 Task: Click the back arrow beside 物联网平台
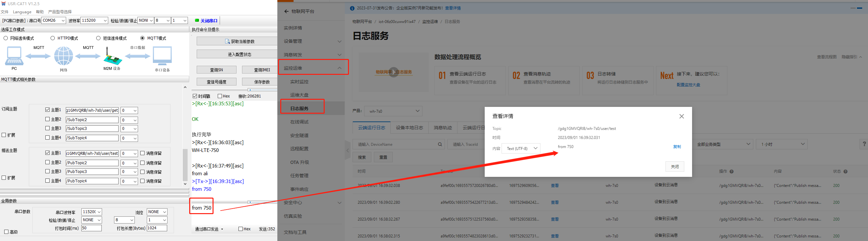point(286,11)
